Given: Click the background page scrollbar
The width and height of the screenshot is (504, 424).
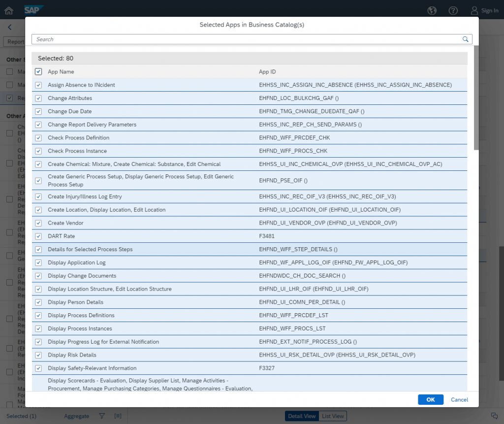Looking at the screenshot, I should point(501,314).
